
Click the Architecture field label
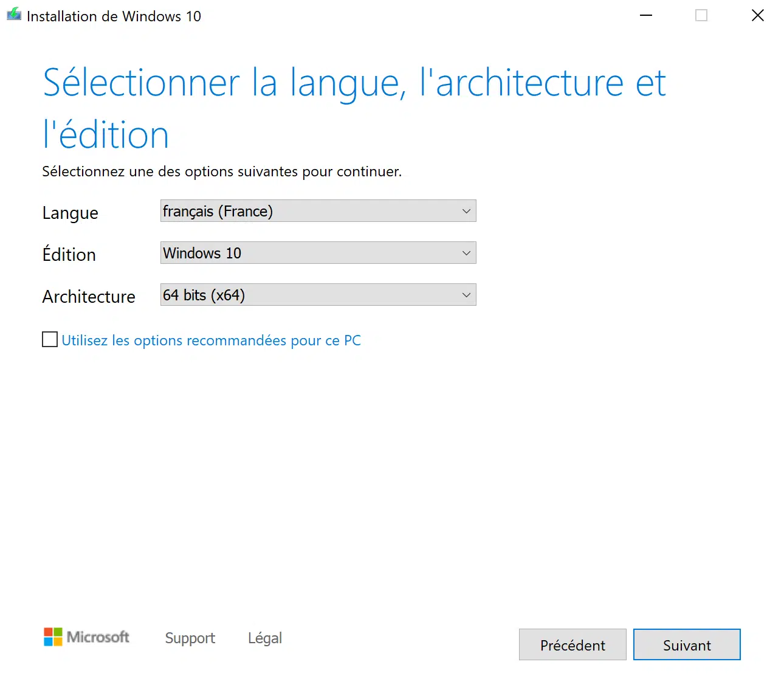point(89,297)
